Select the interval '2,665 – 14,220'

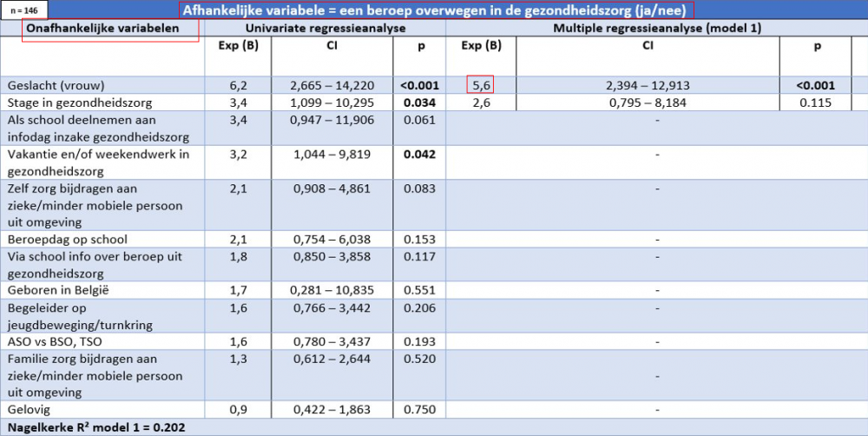pyautogui.click(x=332, y=85)
